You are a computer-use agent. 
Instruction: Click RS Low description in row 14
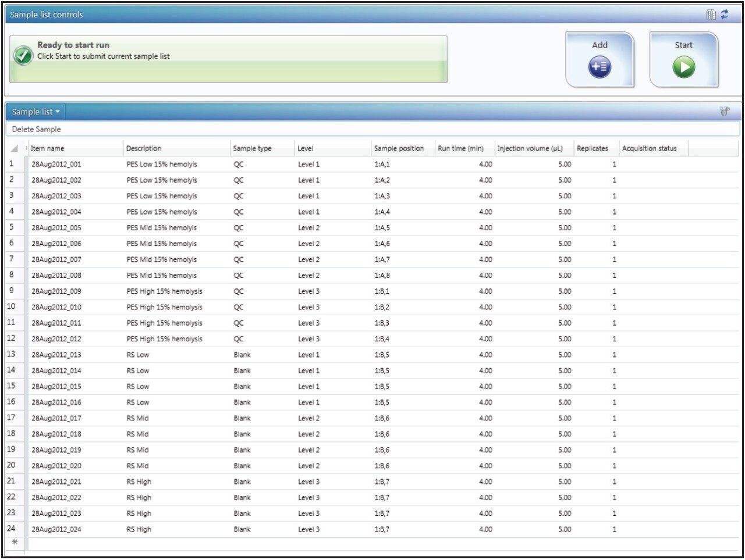pos(138,370)
